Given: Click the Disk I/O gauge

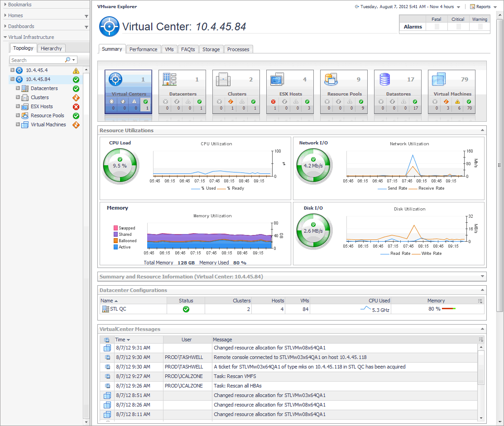Looking at the screenshot, I should click(x=313, y=231).
